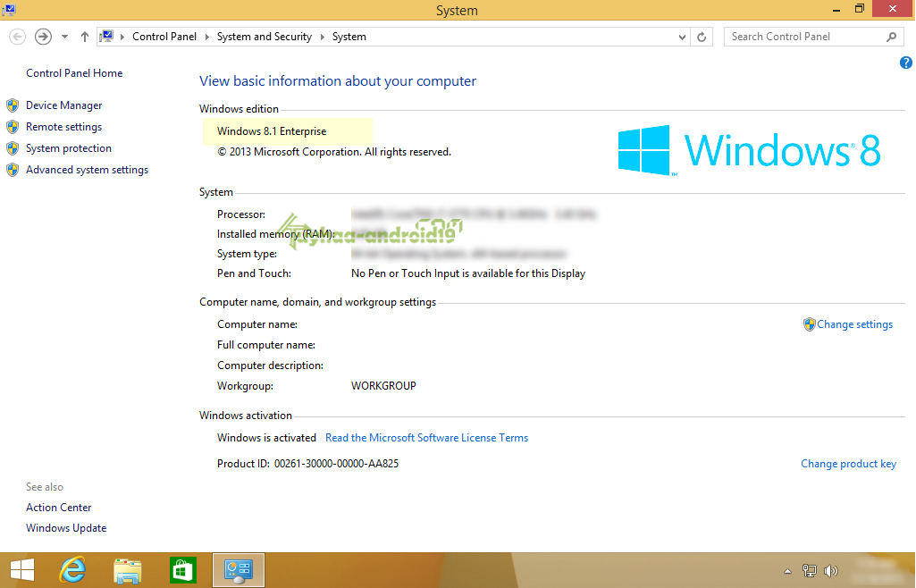
Task: Launch Internet Explorer from taskbar
Action: point(72,570)
